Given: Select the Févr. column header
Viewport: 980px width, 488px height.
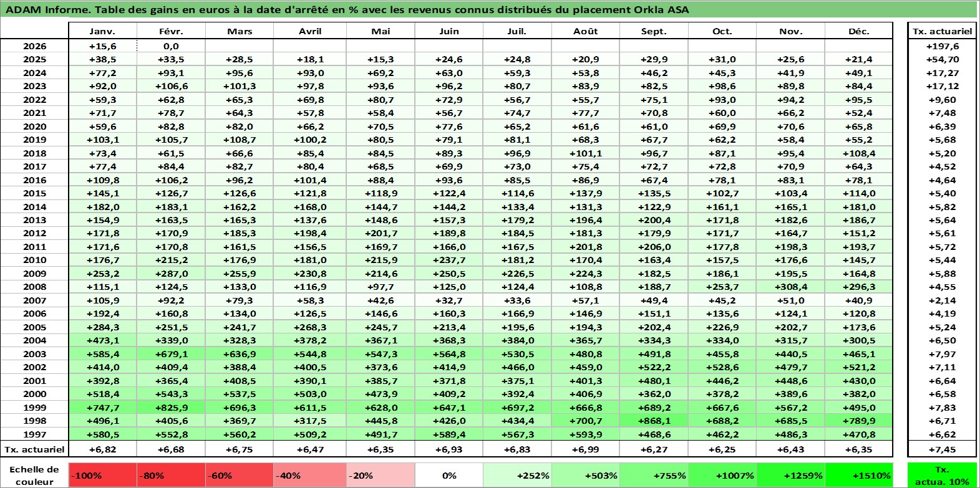Looking at the screenshot, I should pyautogui.click(x=171, y=31).
